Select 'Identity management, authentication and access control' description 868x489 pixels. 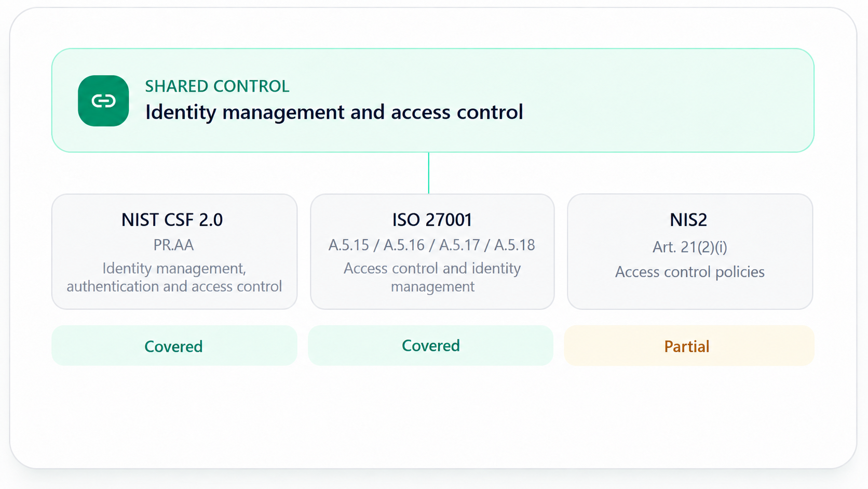[174, 277]
